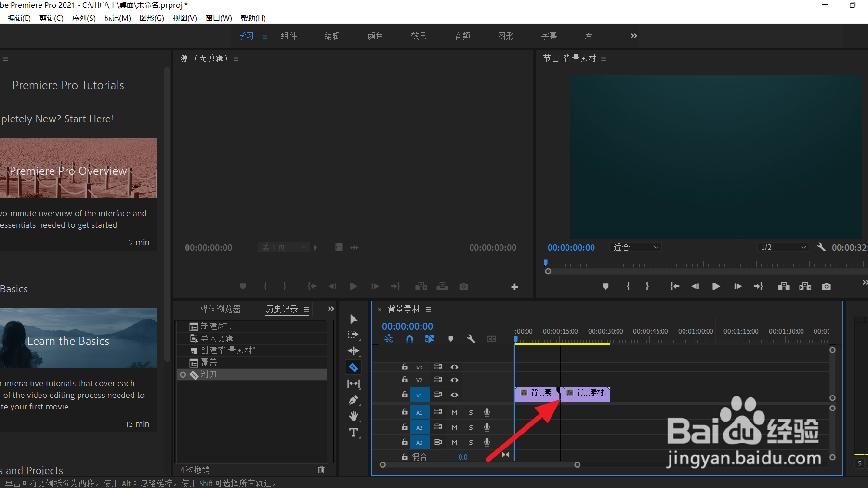Toggle V1 track output eye
Image resolution: width=868 pixels, height=488 pixels.
click(454, 395)
